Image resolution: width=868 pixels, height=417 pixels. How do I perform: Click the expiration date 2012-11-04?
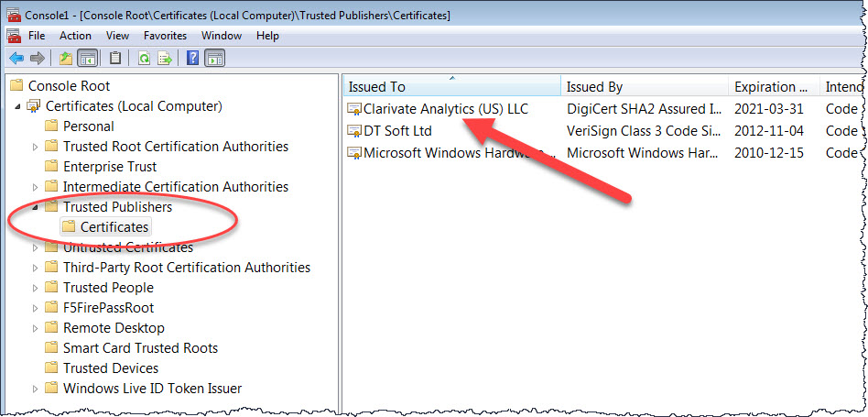pyautogui.click(x=769, y=131)
